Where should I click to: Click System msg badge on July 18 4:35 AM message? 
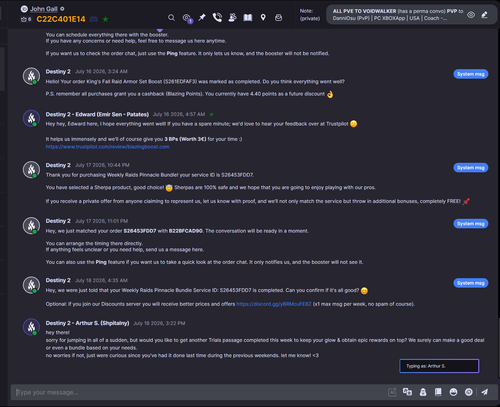[471, 283]
